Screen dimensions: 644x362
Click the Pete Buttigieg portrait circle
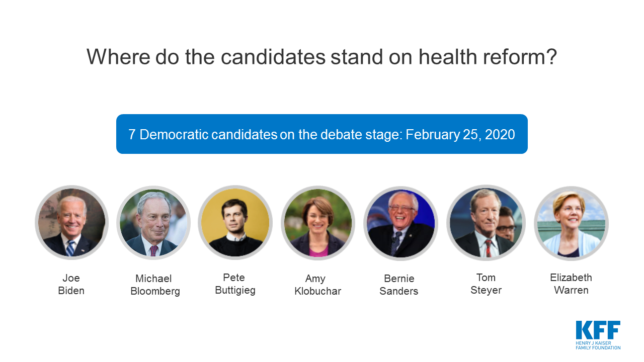point(235,222)
